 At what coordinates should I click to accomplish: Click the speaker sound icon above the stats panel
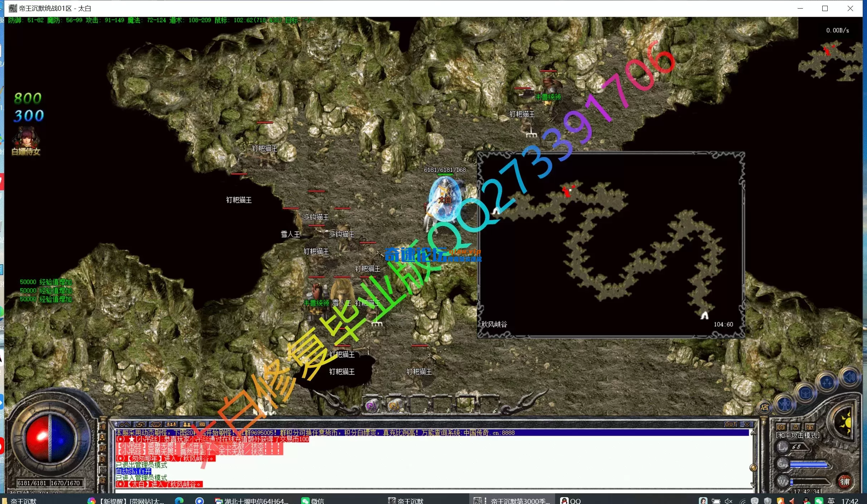pos(851,378)
